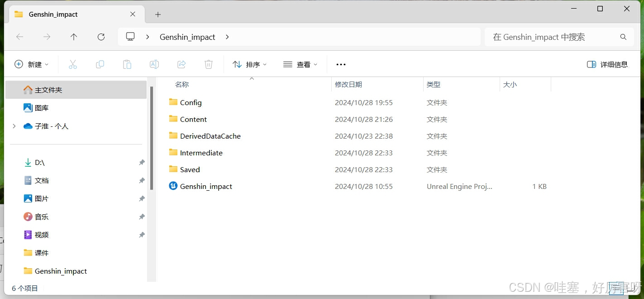The image size is (644, 299).
Task: Add a new tab with plus button
Action: tap(158, 14)
